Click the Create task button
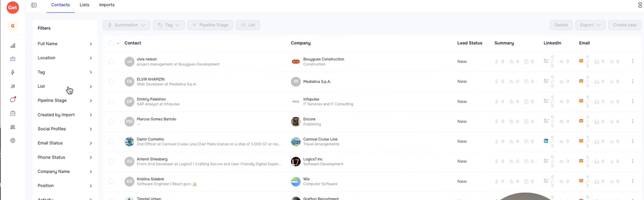 click(625, 25)
